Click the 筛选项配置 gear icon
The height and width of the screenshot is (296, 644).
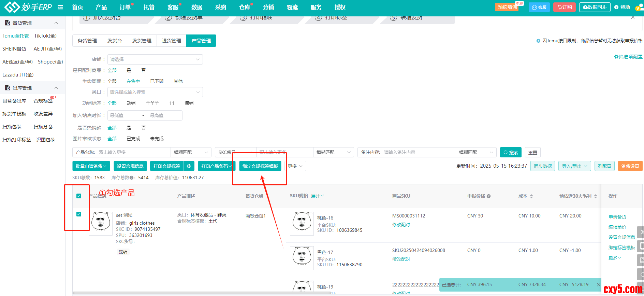click(x=616, y=57)
